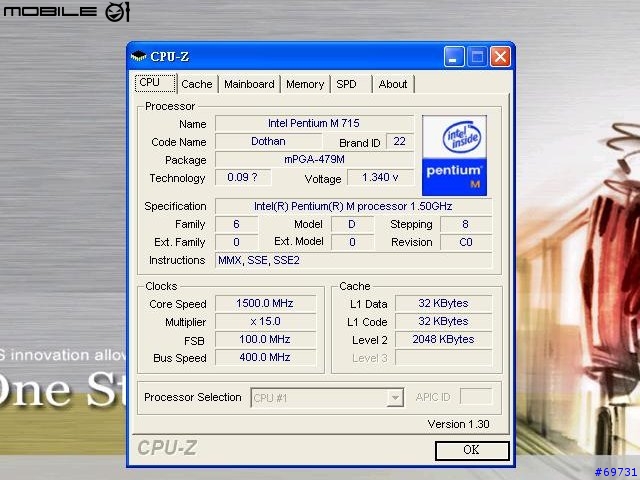Click the Ext. Family value 0
The height and width of the screenshot is (480, 640).
[x=236, y=242]
